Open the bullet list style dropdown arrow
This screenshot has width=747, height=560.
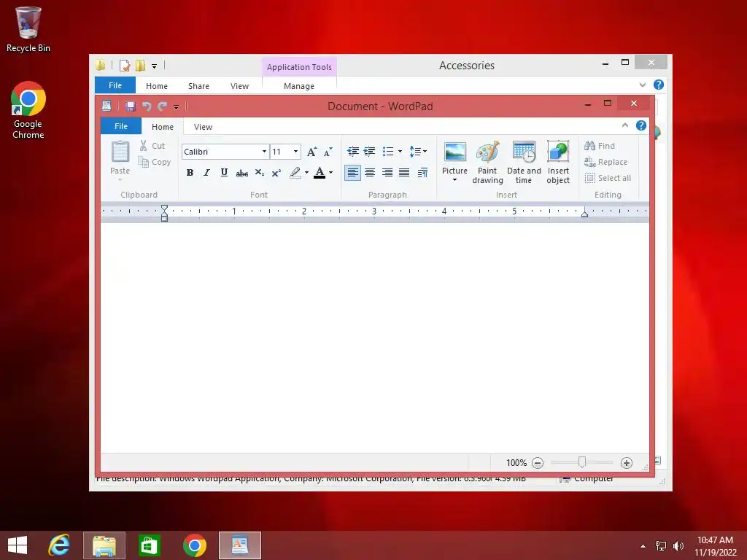coord(400,152)
